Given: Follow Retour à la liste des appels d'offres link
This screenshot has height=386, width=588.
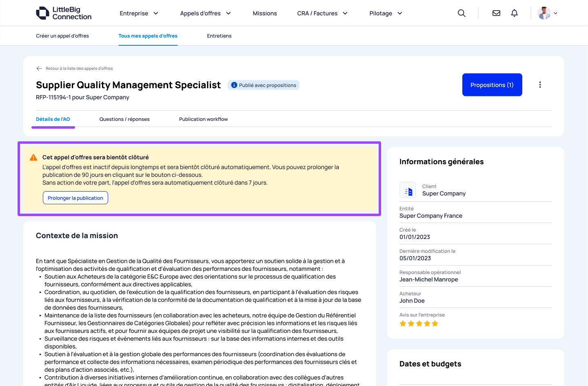Looking at the screenshot, I should pos(79,69).
